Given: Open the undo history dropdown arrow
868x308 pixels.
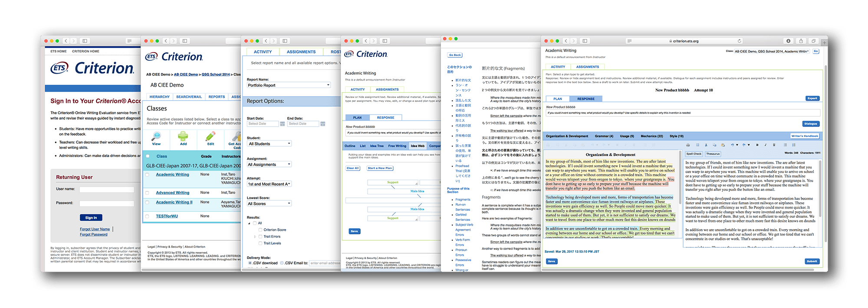Looking at the screenshot, I should point(737,145).
